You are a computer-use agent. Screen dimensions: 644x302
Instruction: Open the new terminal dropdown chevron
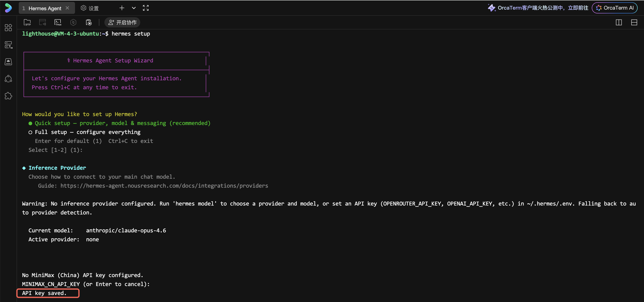(x=134, y=8)
